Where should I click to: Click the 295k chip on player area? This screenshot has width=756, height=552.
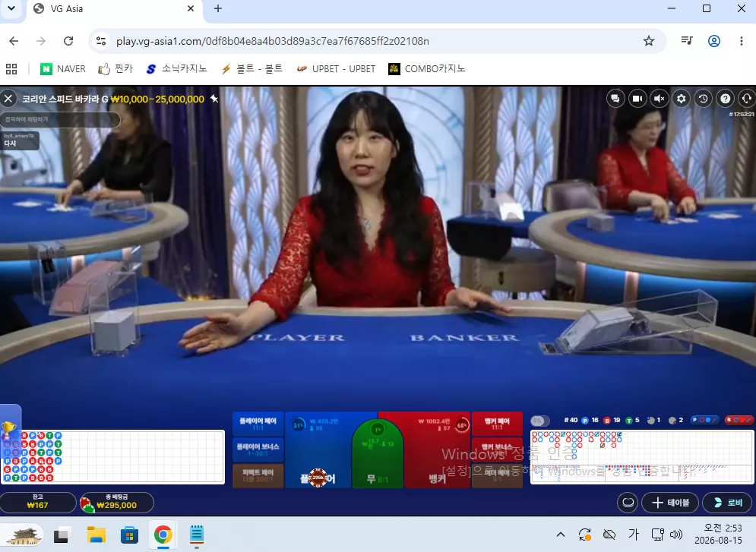point(318,478)
